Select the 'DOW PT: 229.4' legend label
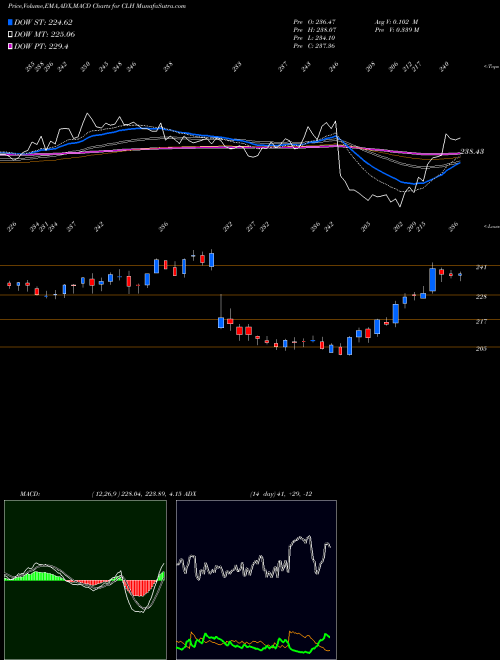This screenshot has height=660, width=500. coord(41,46)
